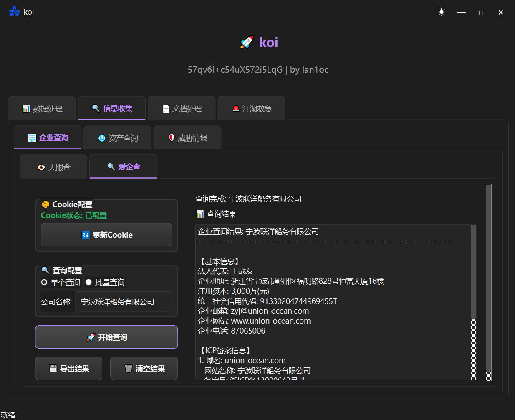Toggle the light/dark theme sun icon

coord(441,13)
